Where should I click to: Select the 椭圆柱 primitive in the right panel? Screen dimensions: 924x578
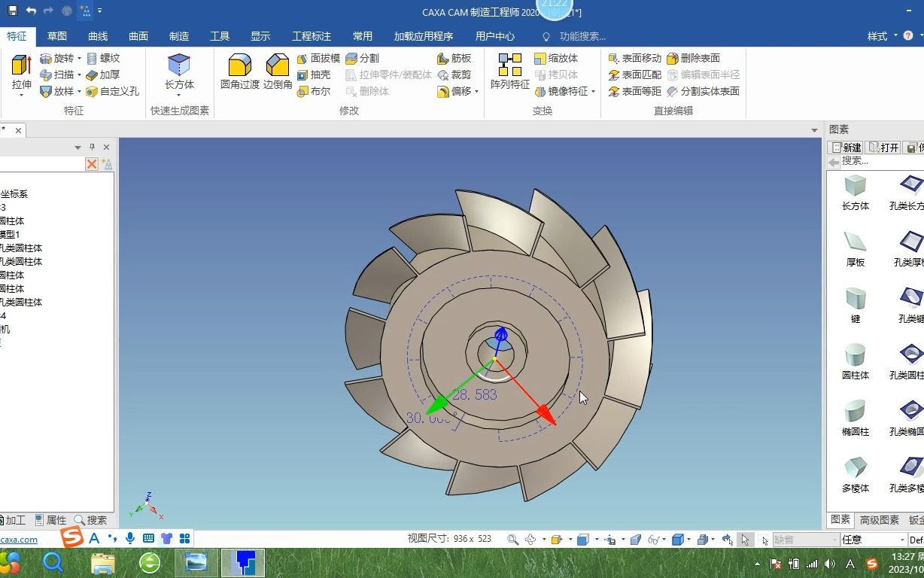coord(854,418)
